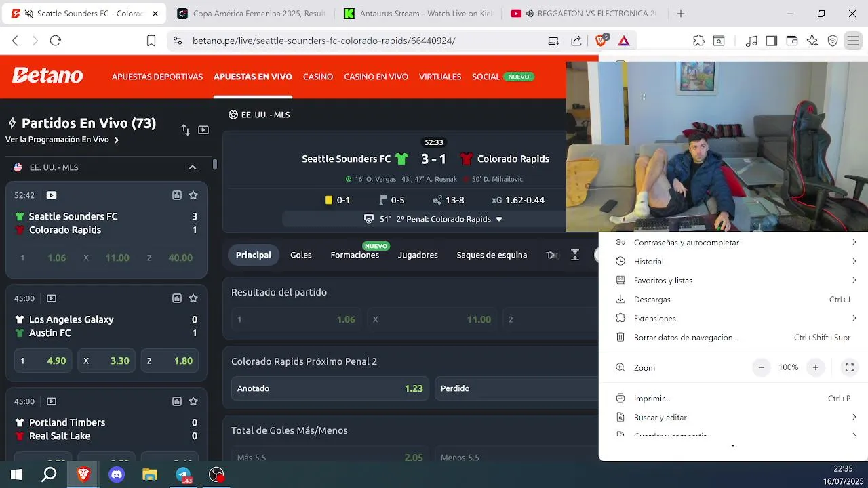This screenshot has width=868, height=488.
Task: Select the Formaciones market tab
Action: (355, 255)
